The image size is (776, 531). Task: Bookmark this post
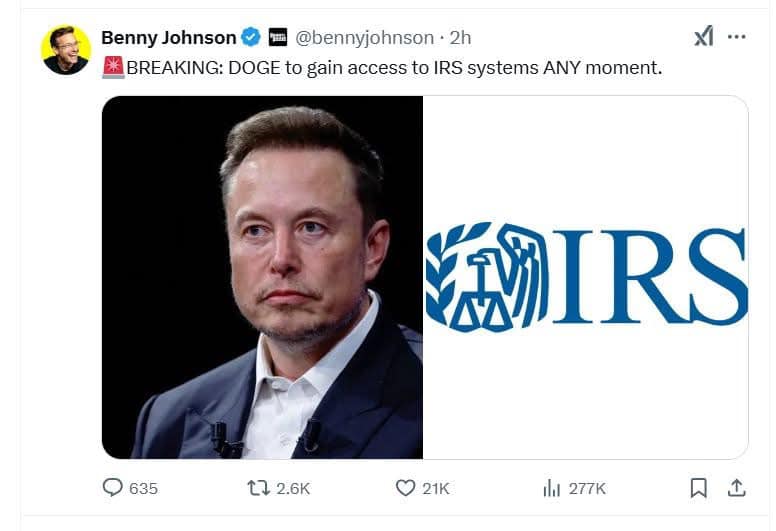tap(698, 488)
